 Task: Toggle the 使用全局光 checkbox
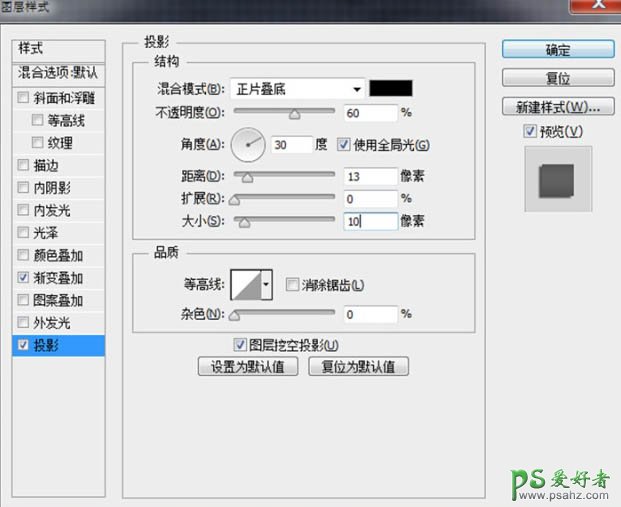345,145
